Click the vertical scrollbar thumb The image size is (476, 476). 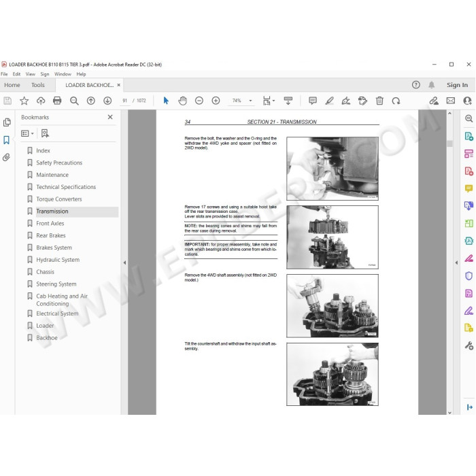[x=449, y=143]
